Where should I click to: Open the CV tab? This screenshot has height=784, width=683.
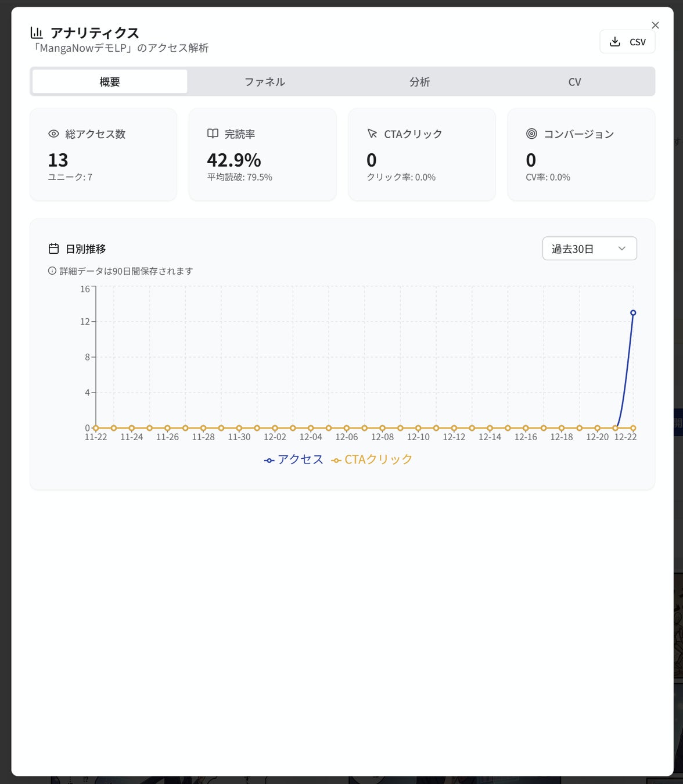pos(574,82)
